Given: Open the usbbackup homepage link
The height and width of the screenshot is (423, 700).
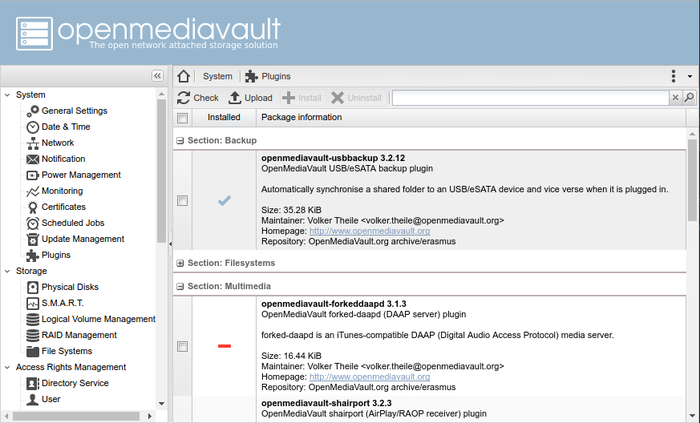Looking at the screenshot, I should (370, 231).
